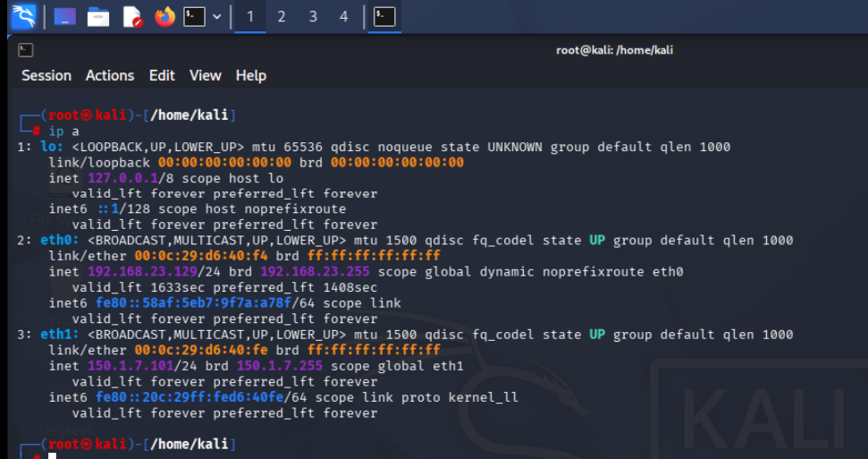Click the 'lo:' interface name

pyautogui.click(x=52, y=147)
